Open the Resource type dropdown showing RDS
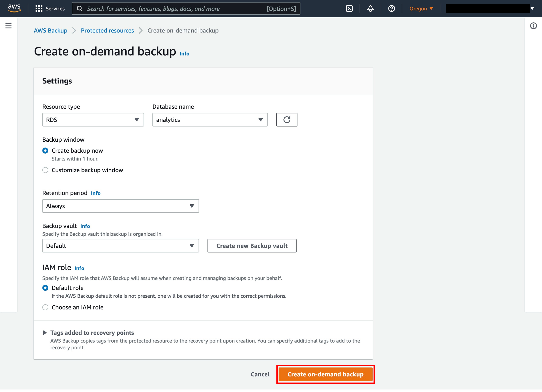 pos(93,120)
